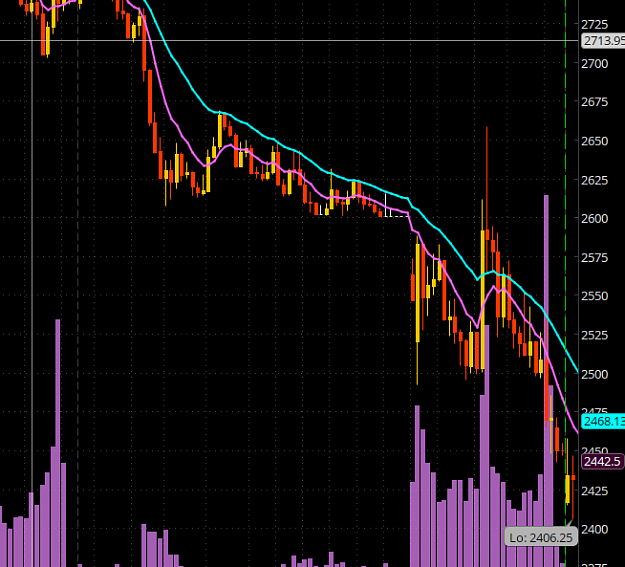Click the 2725 price axis label
The image size is (625, 567).
[594, 25]
